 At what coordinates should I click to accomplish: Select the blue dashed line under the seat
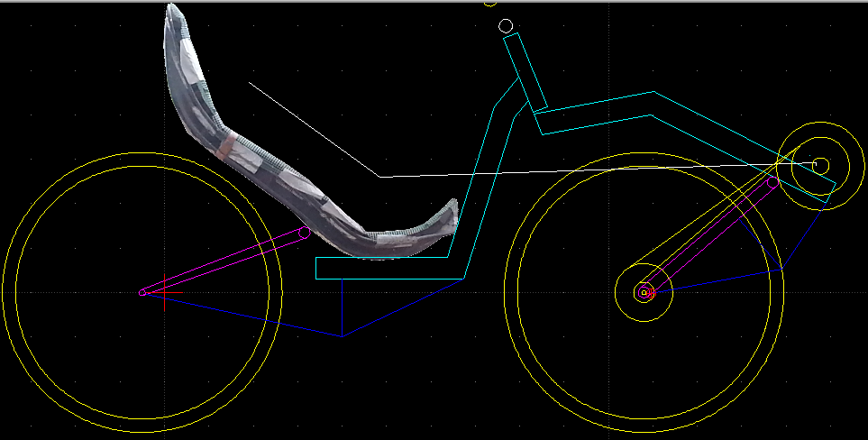pos(252,316)
